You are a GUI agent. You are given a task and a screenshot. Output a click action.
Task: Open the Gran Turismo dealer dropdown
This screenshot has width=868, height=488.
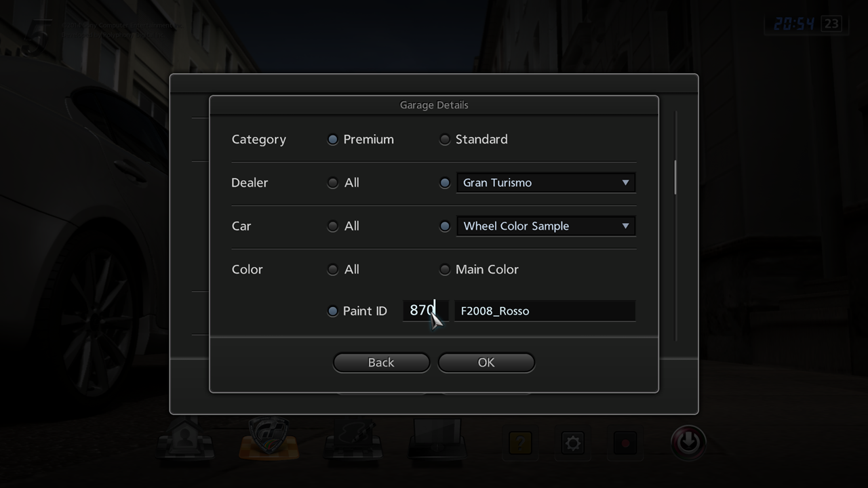(546, 182)
